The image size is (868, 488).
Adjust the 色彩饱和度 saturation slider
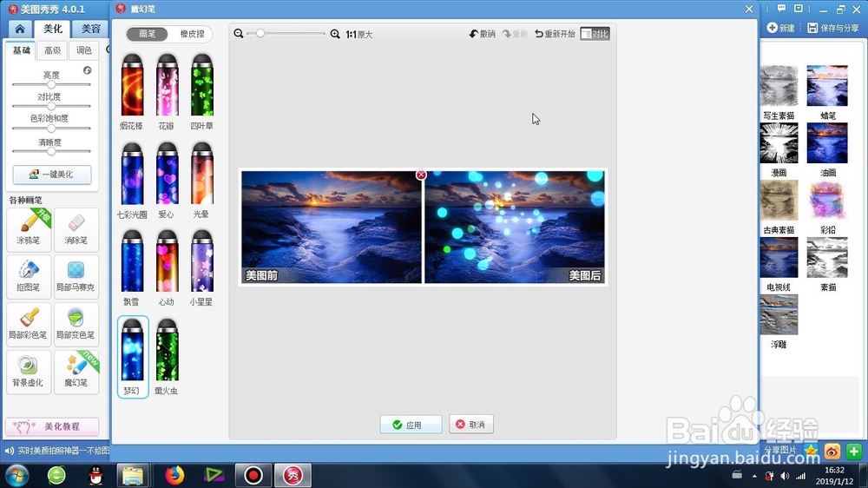click(x=51, y=128)
